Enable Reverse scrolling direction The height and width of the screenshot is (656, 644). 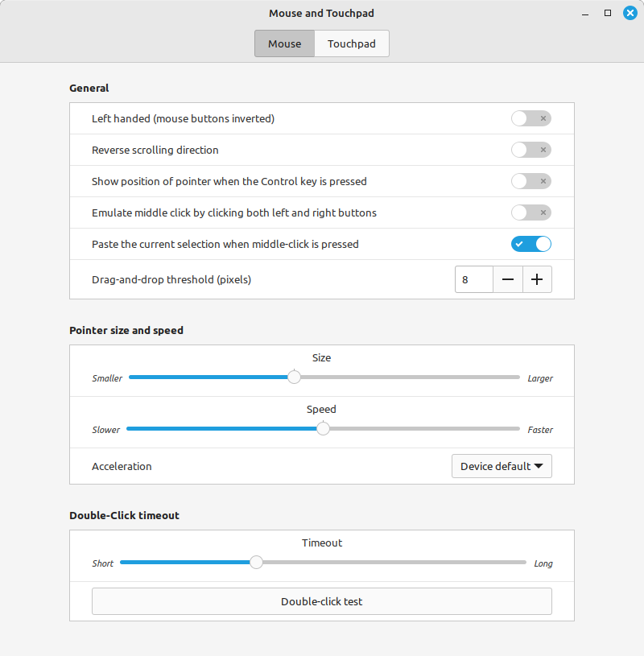tap(531, 150)
